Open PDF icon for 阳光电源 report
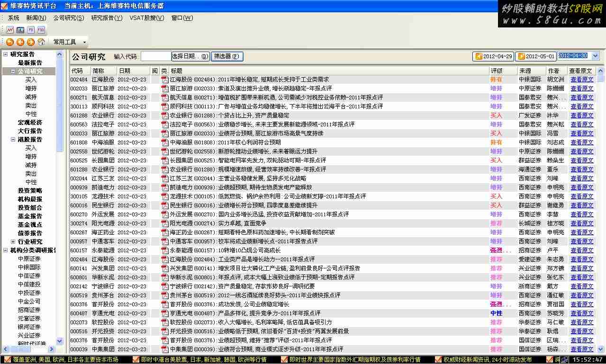This screenshot has width=606, height=364. pos(165,223)
